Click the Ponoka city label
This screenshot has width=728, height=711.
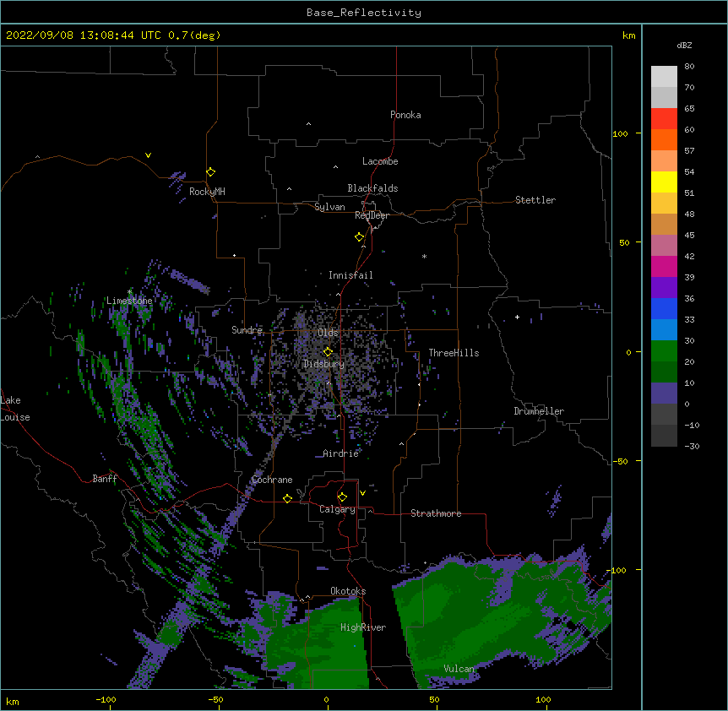click(x=405, y=115)
